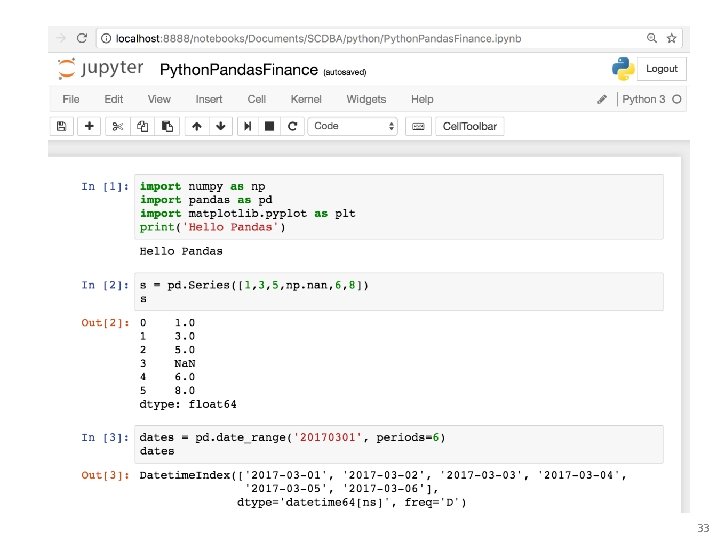Run the current cell
720x540 pixels.
248,126
